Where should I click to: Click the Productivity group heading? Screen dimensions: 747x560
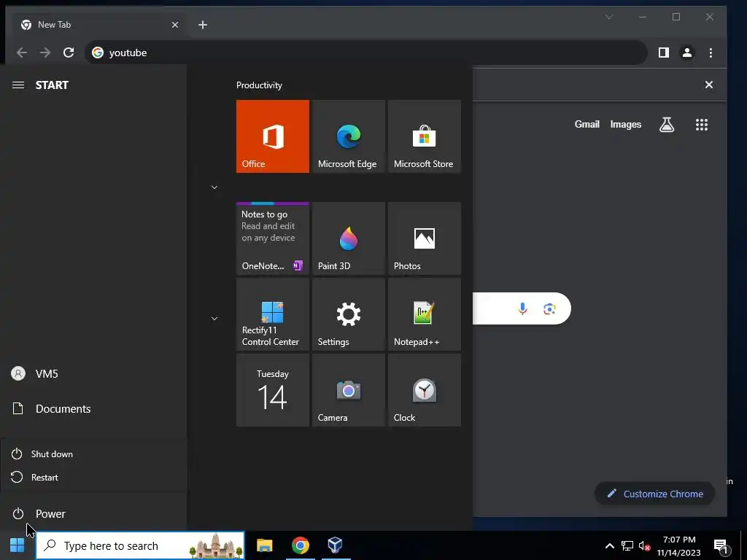(259, 85)
